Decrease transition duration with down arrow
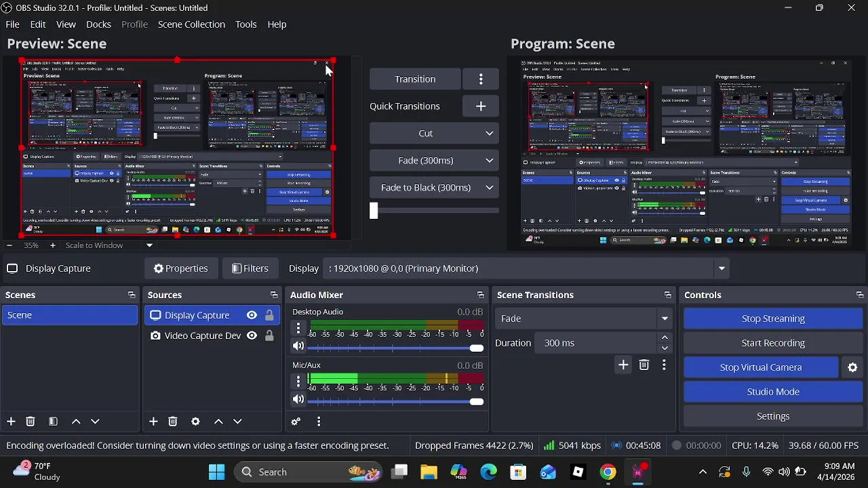868x488 pixels. [x=665, y=348]
